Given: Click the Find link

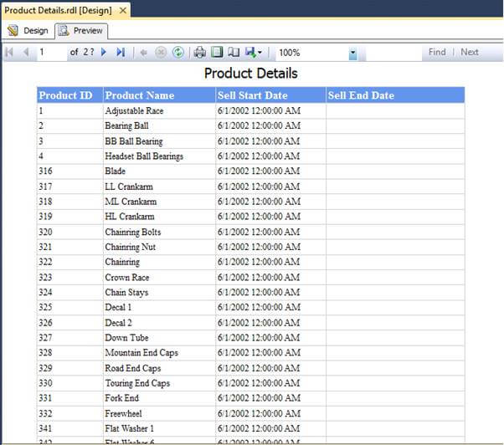Looking at the screenshot, I should 437,52.
